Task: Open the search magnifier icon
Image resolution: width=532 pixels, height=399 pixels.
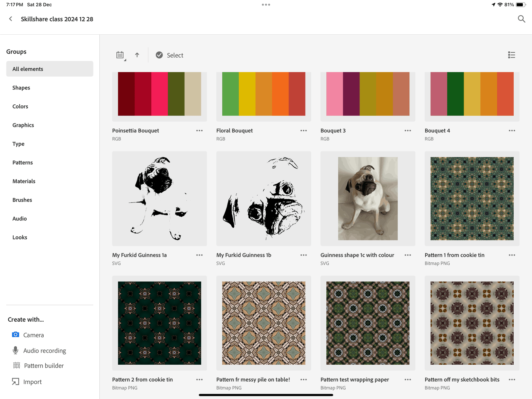Action: (521, 19)
